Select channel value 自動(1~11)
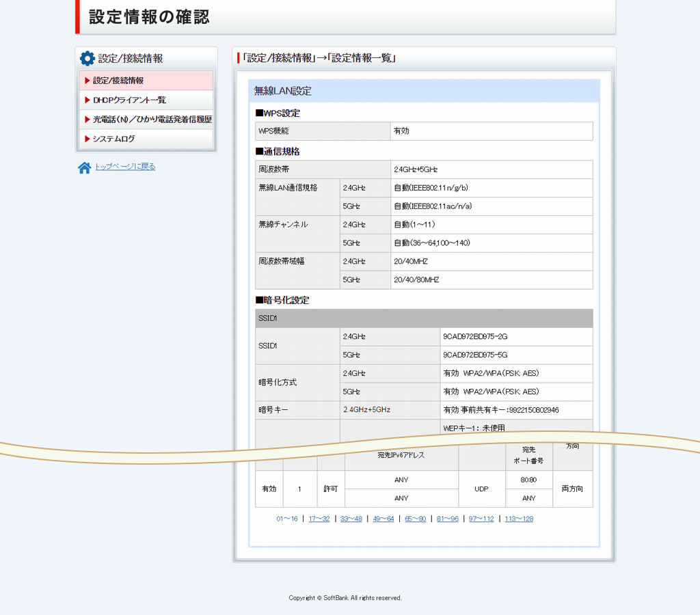The image size is (700, 615). tap(492, 225)
